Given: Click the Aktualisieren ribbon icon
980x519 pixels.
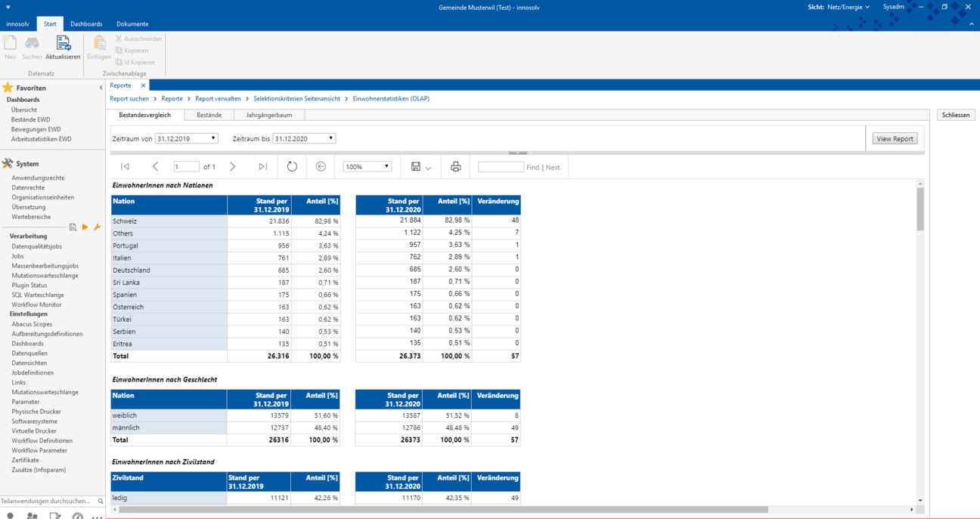Looking at the screenshot, I should coord(63,44).
